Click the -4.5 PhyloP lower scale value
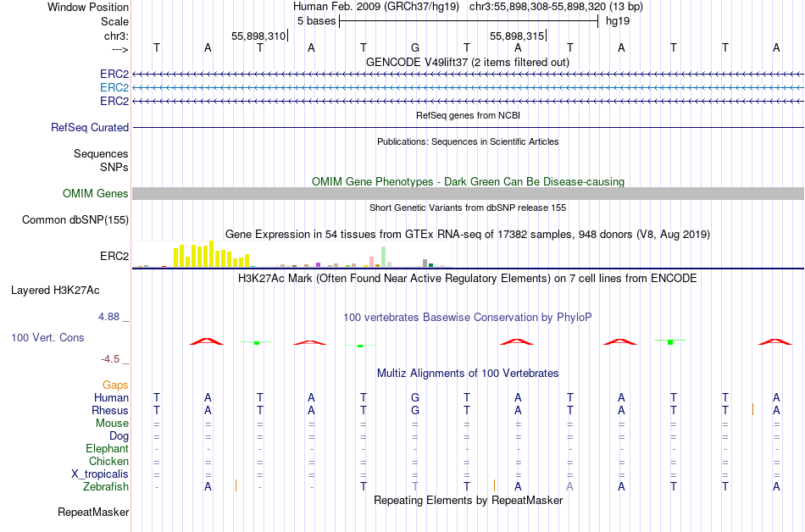This screenshot has width=805, height=532. tap(110, 359)
